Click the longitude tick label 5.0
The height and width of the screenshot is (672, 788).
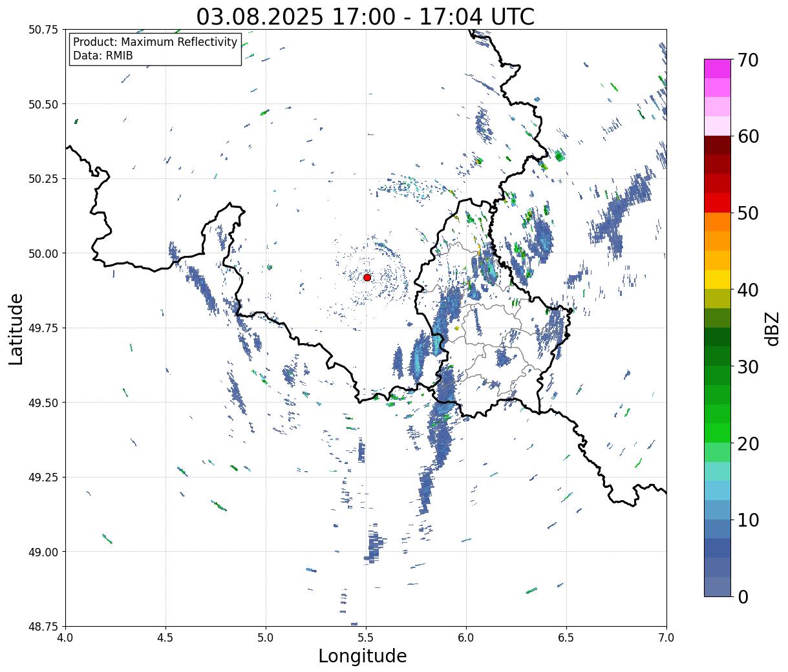click(266, 637)
